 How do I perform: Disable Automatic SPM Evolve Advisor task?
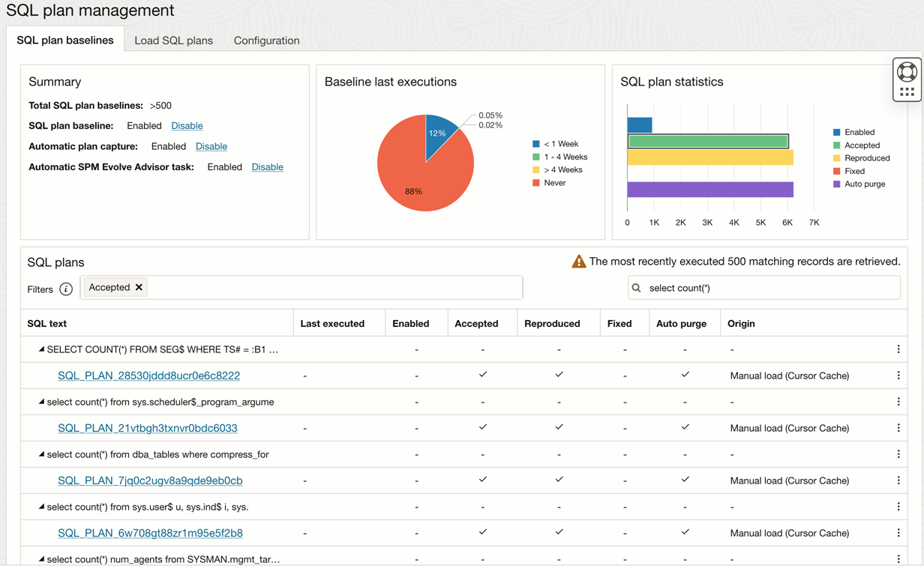click(267, 167)
